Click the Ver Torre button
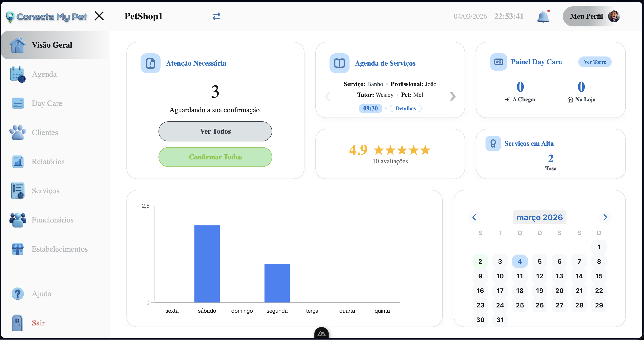644x340 pixels. pyautogui.click(x=595, y=62)
